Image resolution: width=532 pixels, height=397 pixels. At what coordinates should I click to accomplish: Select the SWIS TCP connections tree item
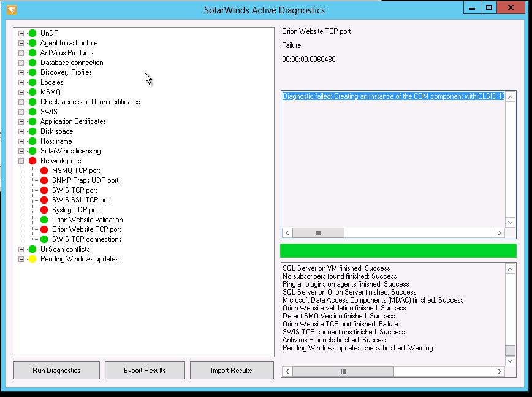click(87, 239)
